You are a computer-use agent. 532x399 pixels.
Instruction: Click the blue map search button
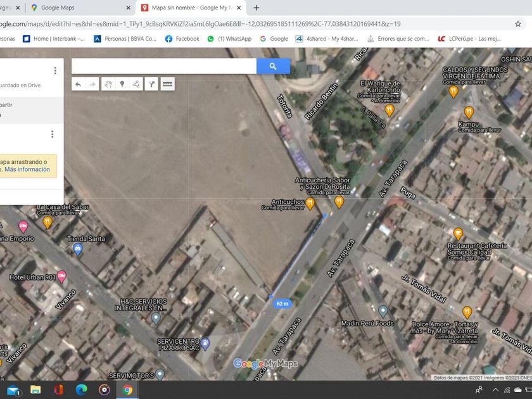coord(273,66)
